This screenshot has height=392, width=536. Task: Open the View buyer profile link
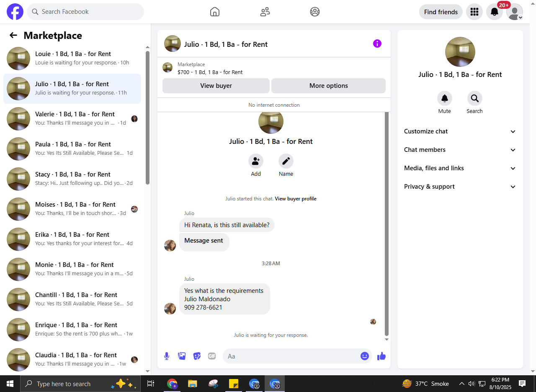click(296, 199)
